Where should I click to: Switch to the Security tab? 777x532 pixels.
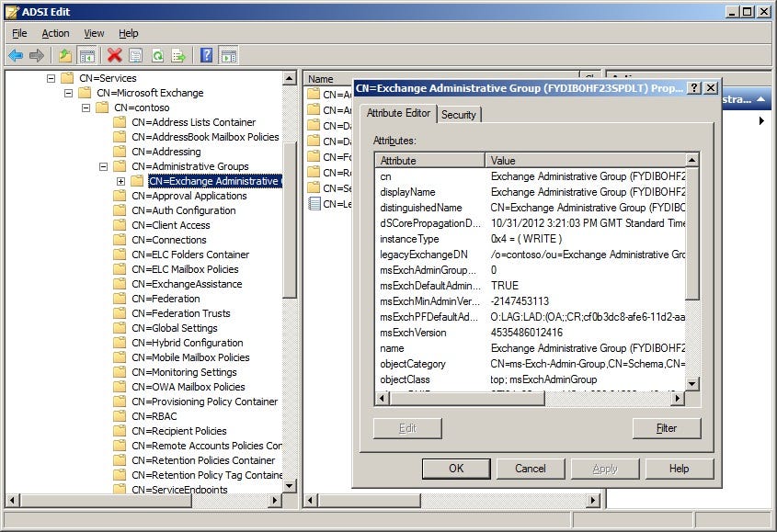coord(459,114)
